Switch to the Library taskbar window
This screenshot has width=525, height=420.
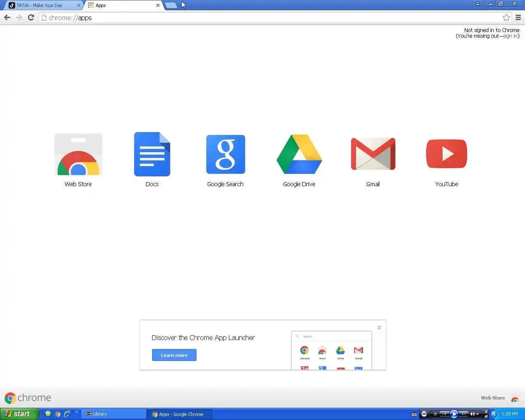tap(114, 414)
